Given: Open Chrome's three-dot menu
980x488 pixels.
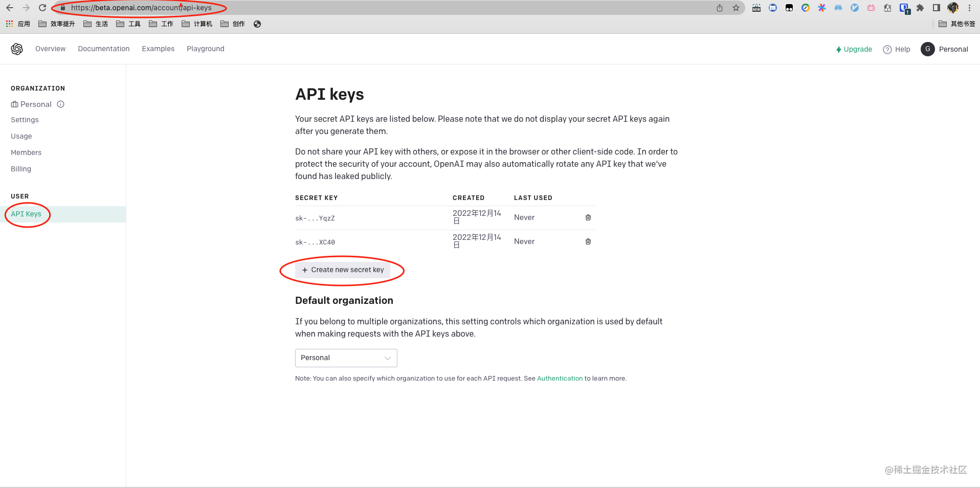Looking at the screenshot, I should (969, 8).
